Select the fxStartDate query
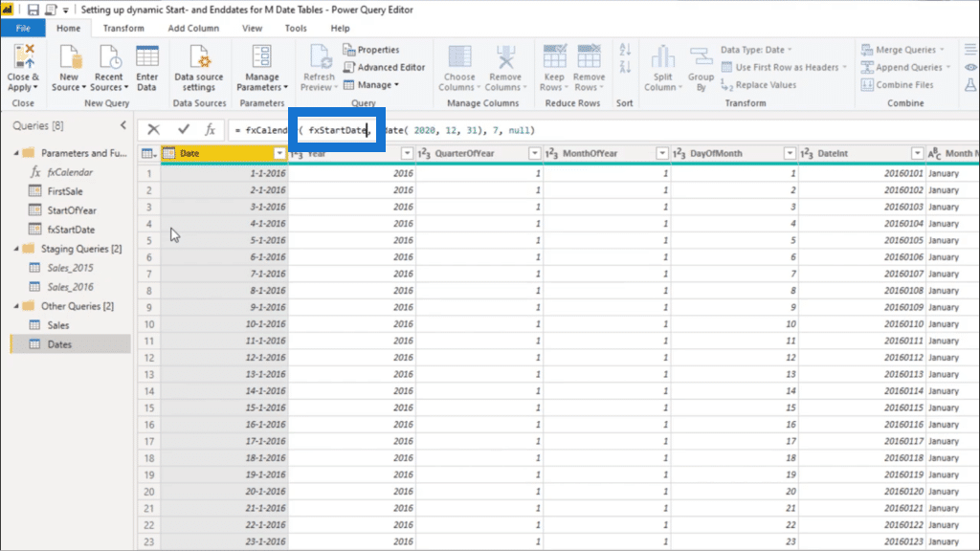 (x=71, y=230)
